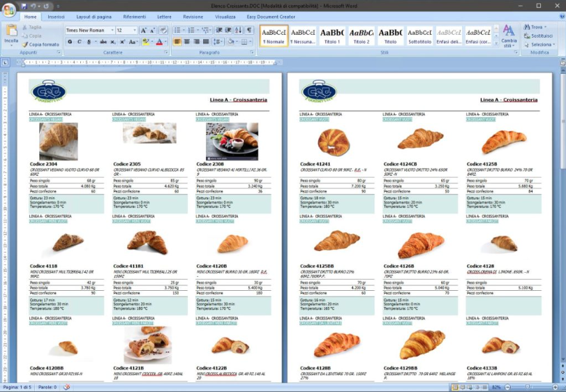566x392 pixels.
Task: Click the Incolla paste icon
Action: point(11,32)
